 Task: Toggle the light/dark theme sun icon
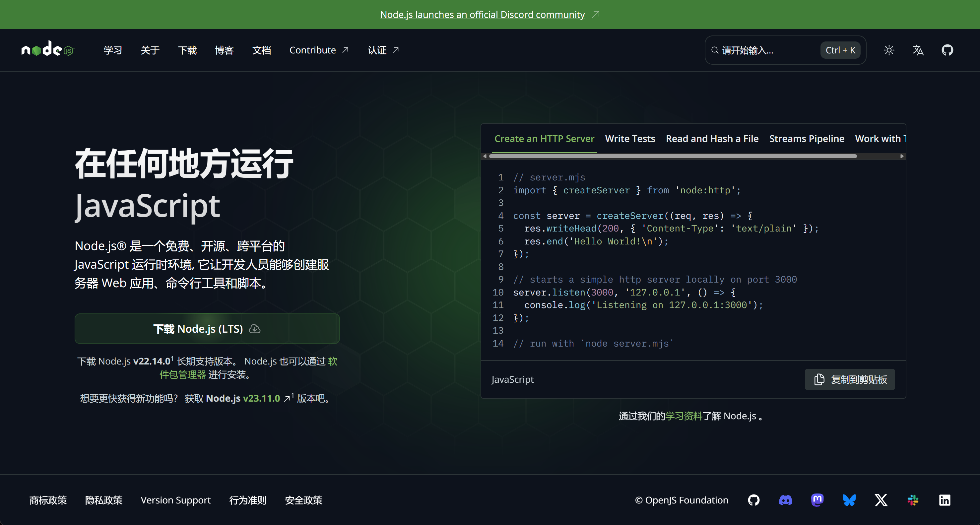[889, 50]
